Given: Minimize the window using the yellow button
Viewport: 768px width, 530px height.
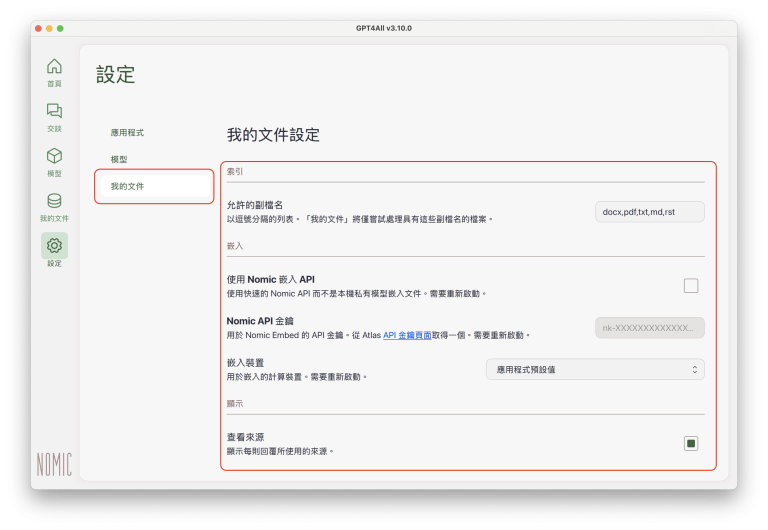Looking at the screenshot, I should click(48, 28).
